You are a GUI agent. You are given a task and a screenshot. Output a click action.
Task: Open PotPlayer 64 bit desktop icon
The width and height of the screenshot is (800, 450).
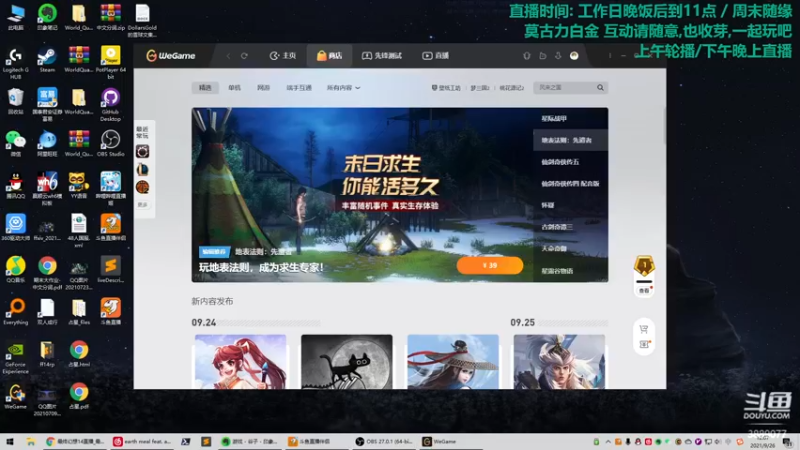pos(110,63)
